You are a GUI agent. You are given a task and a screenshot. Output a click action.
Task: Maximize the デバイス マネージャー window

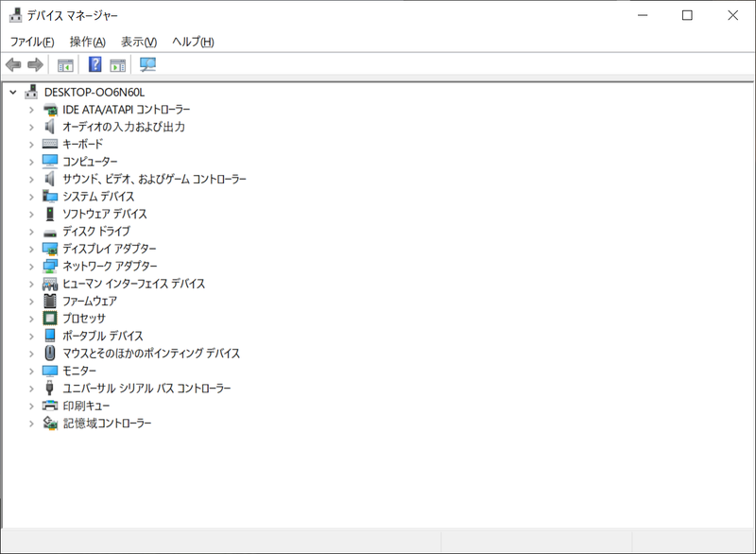click(x=688, y=15)
